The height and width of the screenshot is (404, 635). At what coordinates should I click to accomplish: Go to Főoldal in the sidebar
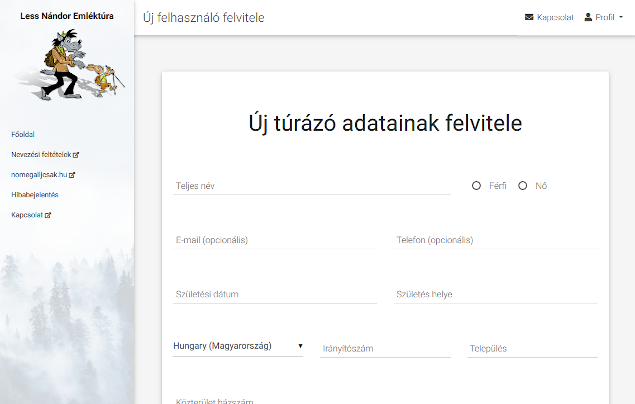tap(23, 134)
